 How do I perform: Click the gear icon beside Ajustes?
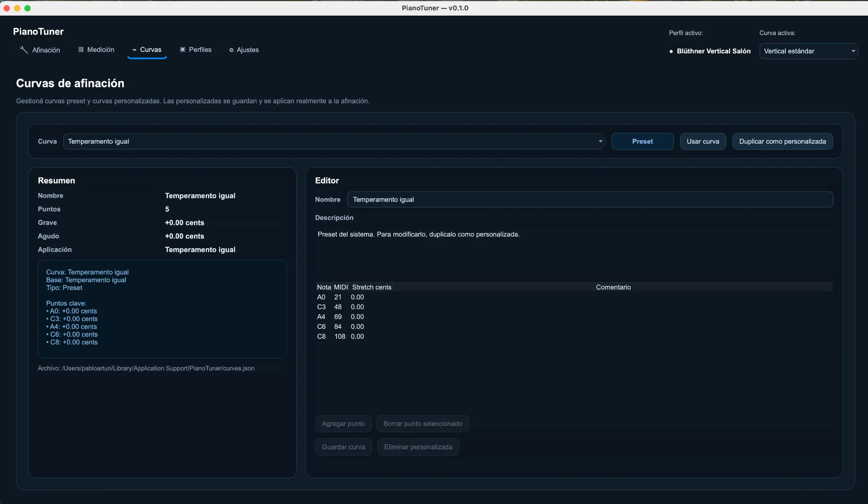pyautogui.click(x=231, y=50)
